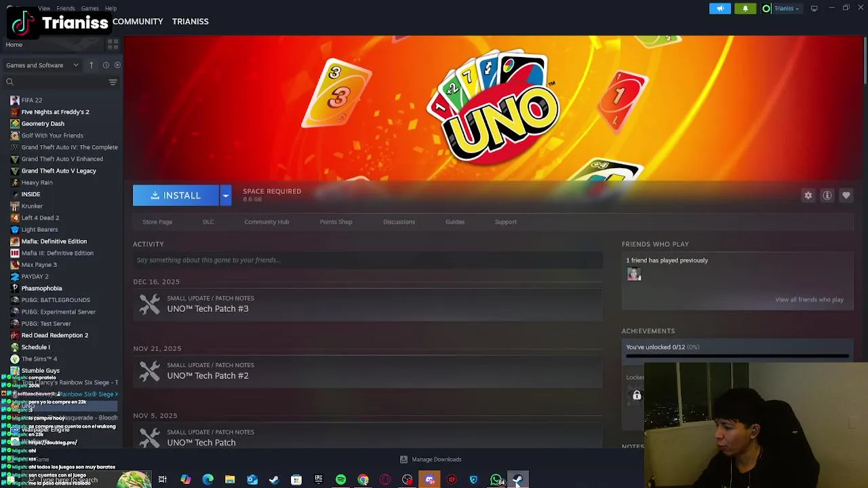Open the Points Shop tab
Viewport: 868px width, 488px height.
336,222
